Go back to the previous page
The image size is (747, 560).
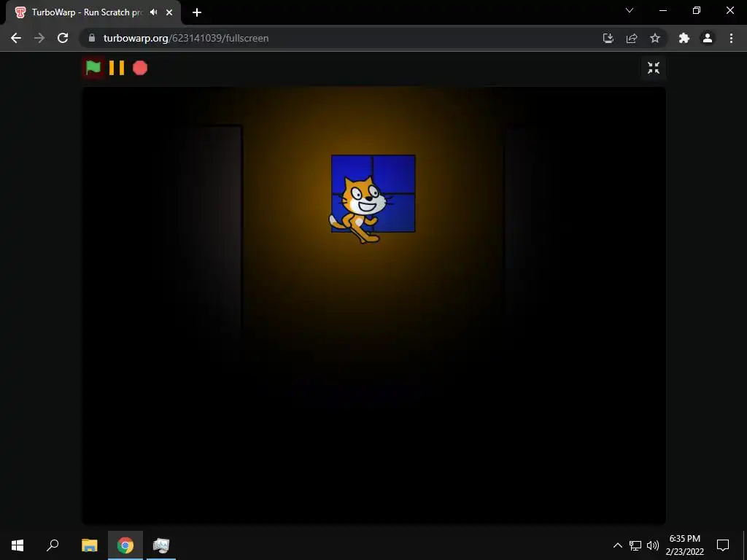tap(16, 38)
